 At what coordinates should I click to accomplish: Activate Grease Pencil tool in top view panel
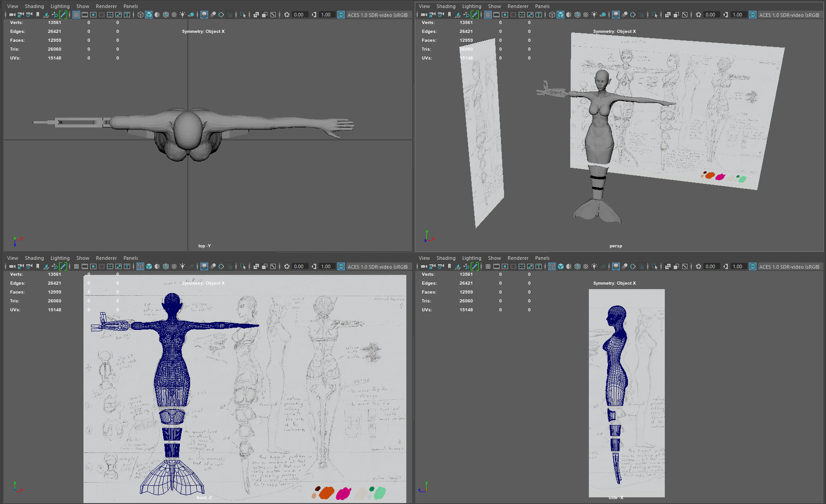[x=63, y=15]
